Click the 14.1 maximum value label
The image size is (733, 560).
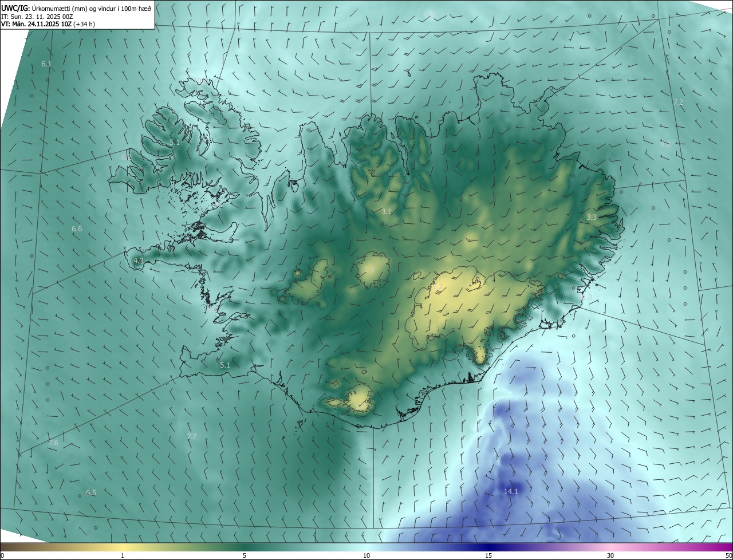tap(511, 491)
